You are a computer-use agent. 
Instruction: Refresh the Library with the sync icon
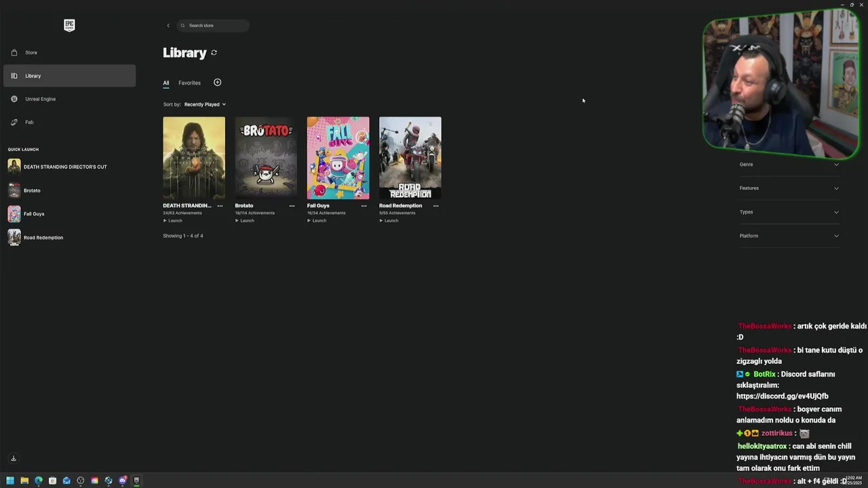pos(214,53)
